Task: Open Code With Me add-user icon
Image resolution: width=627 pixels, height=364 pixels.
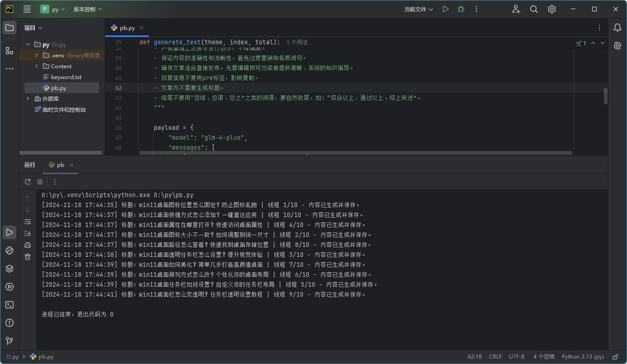Action: 516,9
